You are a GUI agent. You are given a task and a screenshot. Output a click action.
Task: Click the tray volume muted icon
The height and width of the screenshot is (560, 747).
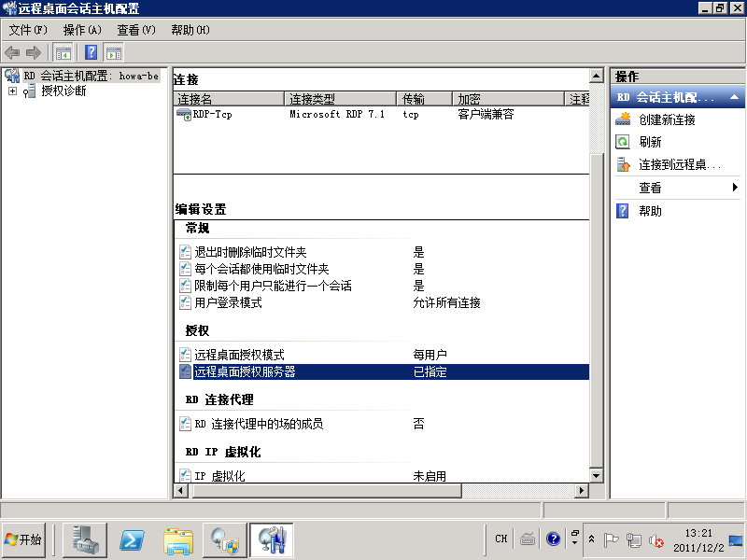click(x=656, y=540)
